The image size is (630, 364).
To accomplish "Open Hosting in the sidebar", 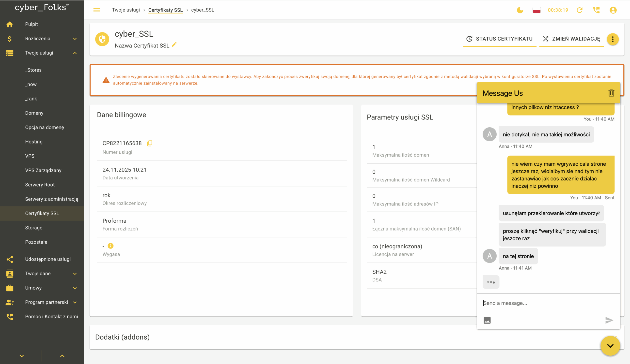I will 34,142.
